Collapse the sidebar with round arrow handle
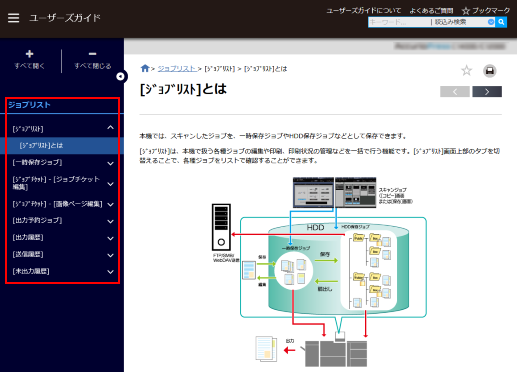517x372 pixels. [120, 77]
